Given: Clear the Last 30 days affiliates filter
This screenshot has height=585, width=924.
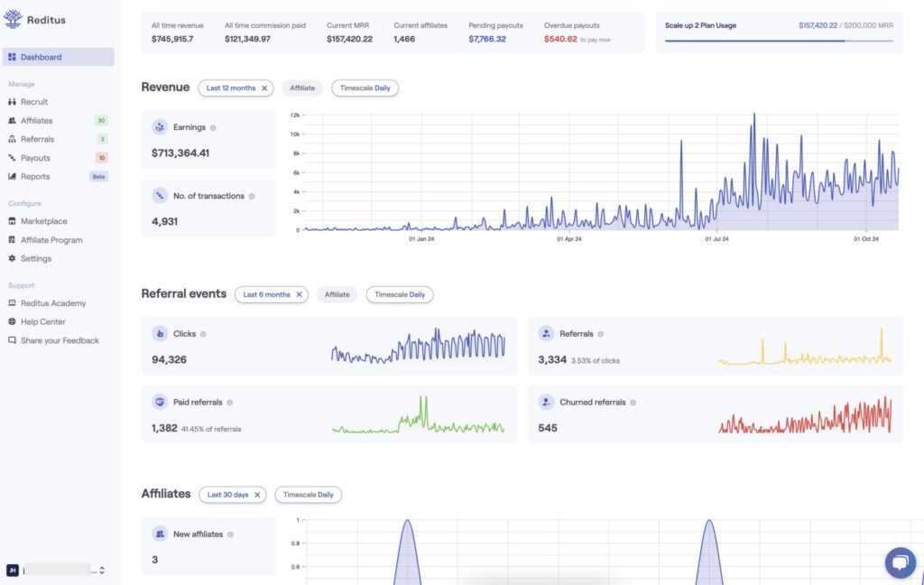Looking at the screenshot, I should [x=257, y=495].
